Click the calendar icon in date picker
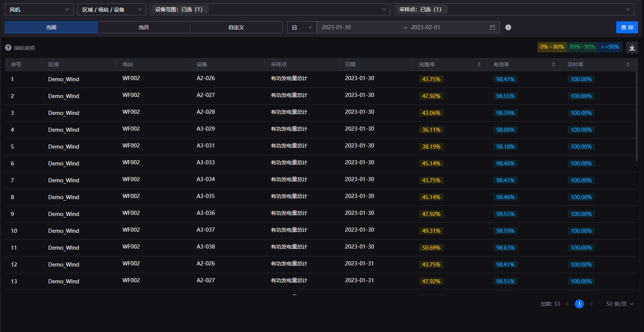This screenshot has height=332, width=644. click(x=492, y=27)
